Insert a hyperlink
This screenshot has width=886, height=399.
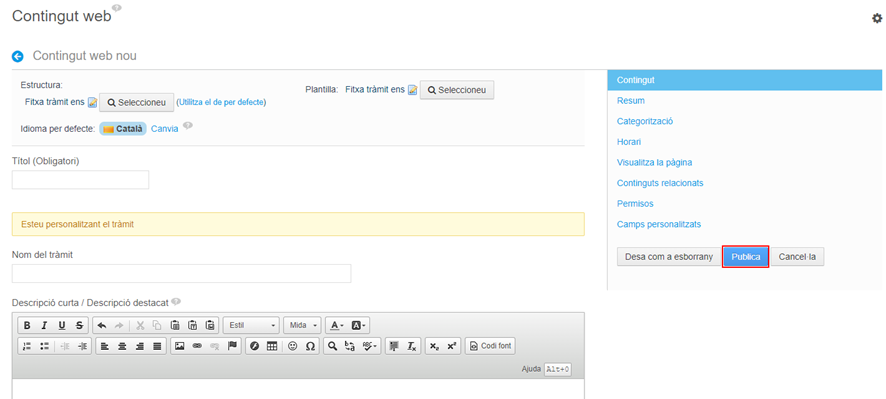tap(197, 346)
